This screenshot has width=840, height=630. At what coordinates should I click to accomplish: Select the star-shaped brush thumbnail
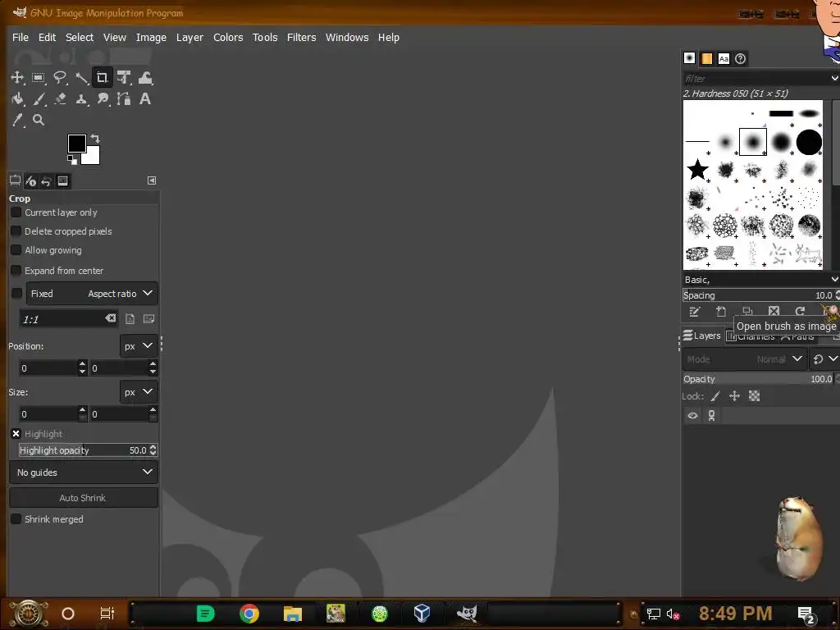[x=697, y=170]
